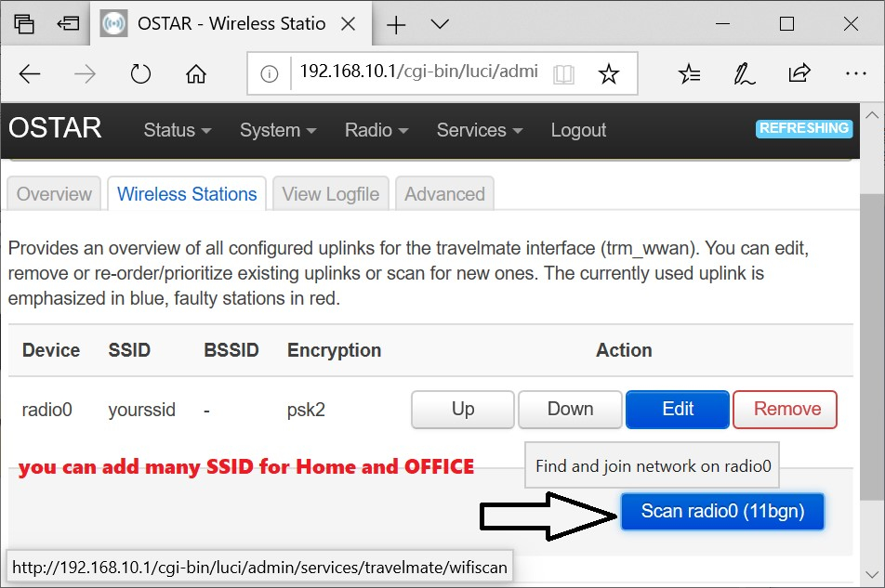Open Reading view book icon
The image size is (885, 588).
[563, 74]
